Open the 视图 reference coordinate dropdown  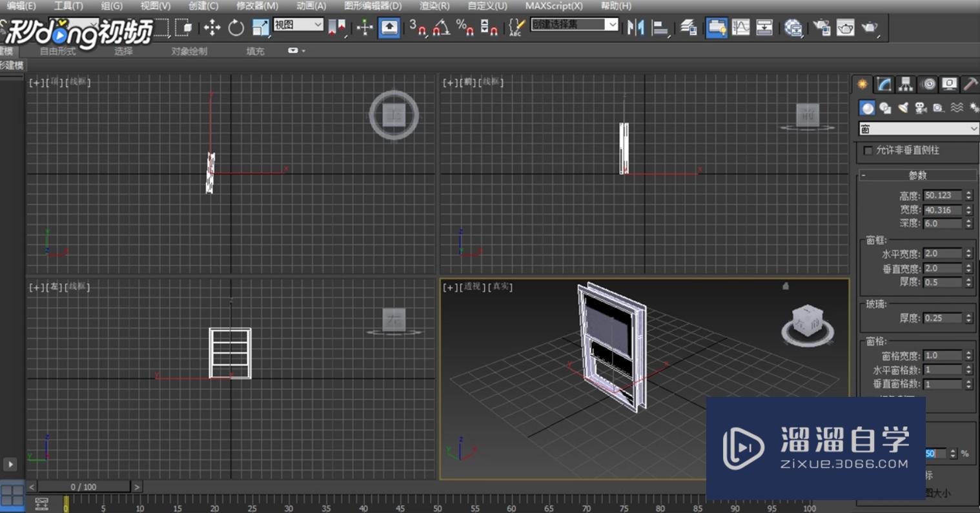pos(298,25)
